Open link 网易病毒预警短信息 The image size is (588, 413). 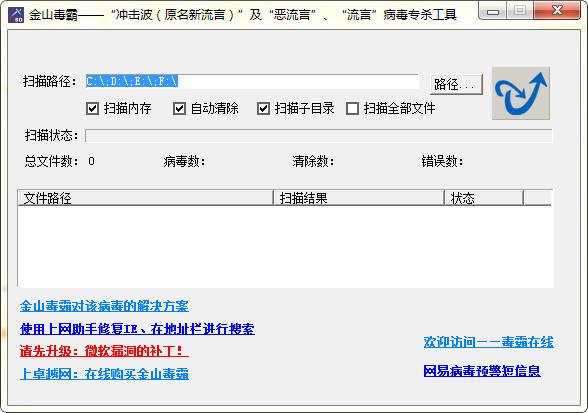(x=482, y=371)
